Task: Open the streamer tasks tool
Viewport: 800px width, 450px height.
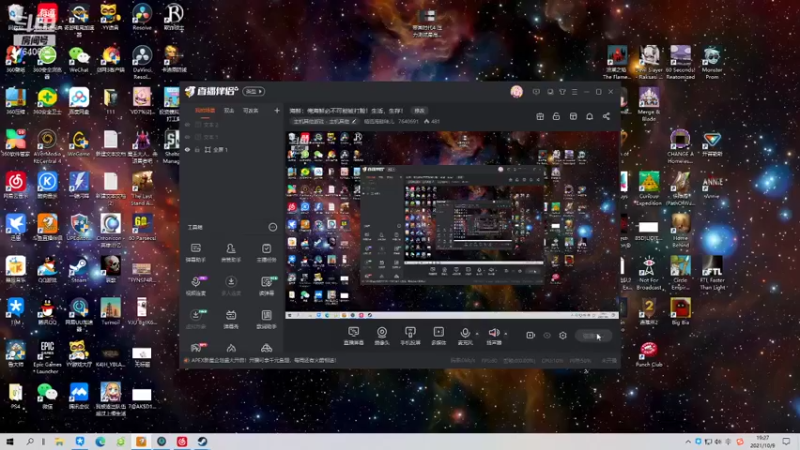Action: (266, 253)
